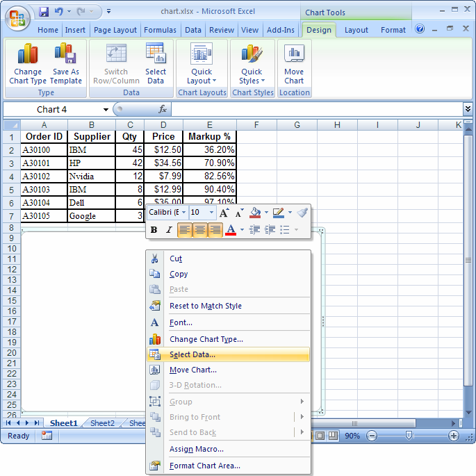The width and height of the screenshot is (476, 476).
Task: Toggle Center alignment in mini toolbar
Action: tap(199, 230)
